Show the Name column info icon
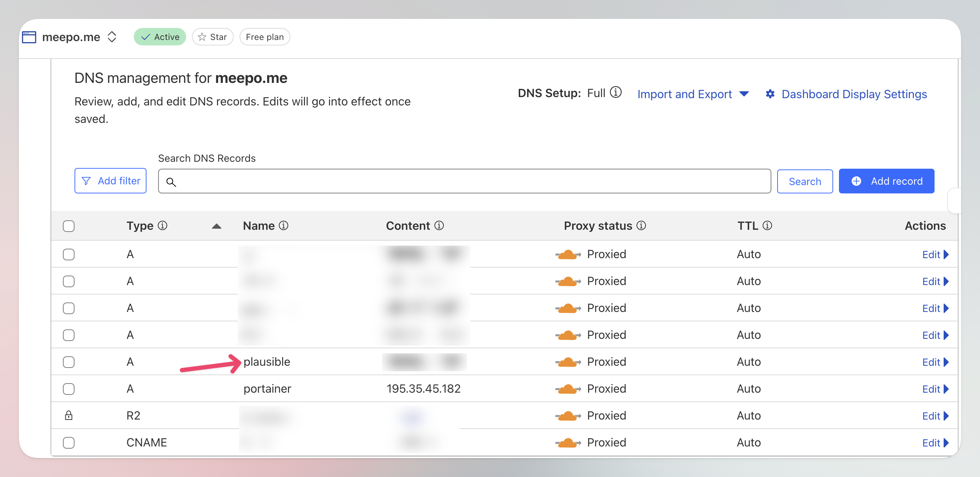Screen dimensions: 980x477 284,225
